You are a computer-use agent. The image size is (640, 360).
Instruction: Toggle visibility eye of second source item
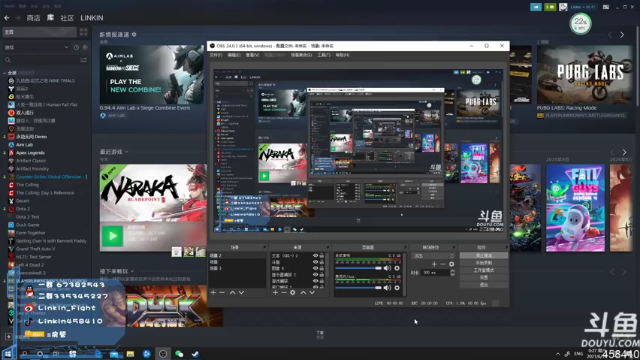(315, 262)
